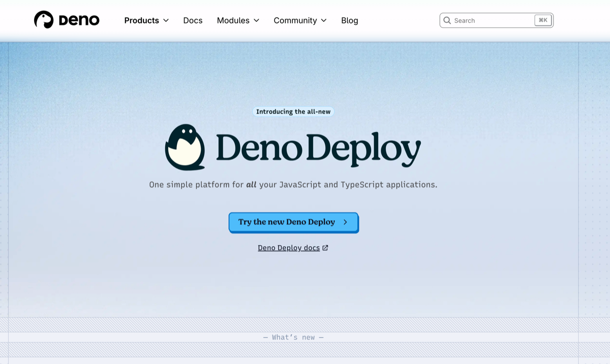Click the search magnifier icon
Image resolution: width=610 pixels, height=364 pixels.
coord(447,20)
